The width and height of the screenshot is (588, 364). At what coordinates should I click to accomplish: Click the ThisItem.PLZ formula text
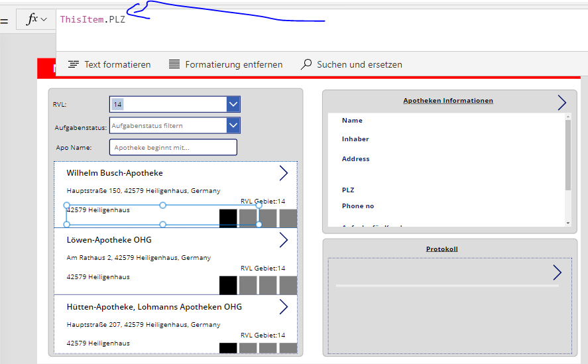tap(93, 19)
